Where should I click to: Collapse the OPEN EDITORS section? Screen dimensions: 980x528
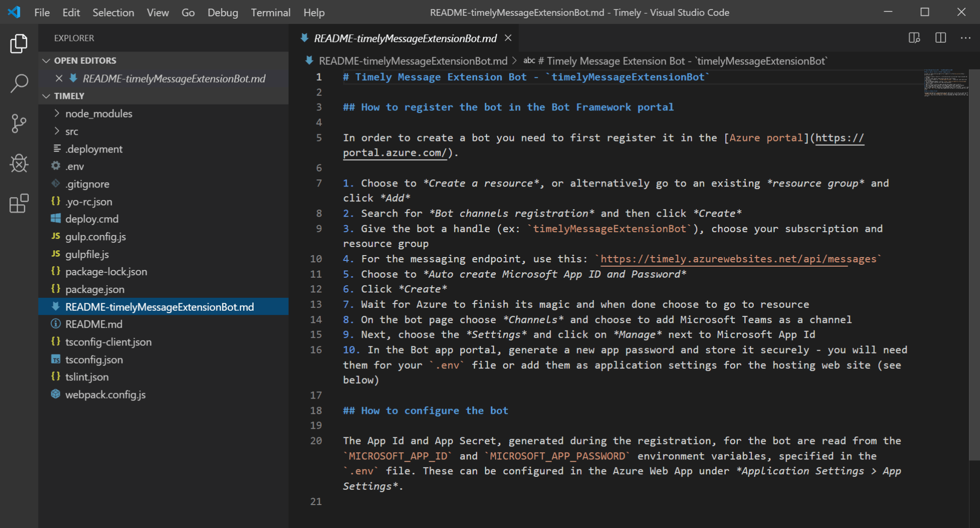(47, 60)
